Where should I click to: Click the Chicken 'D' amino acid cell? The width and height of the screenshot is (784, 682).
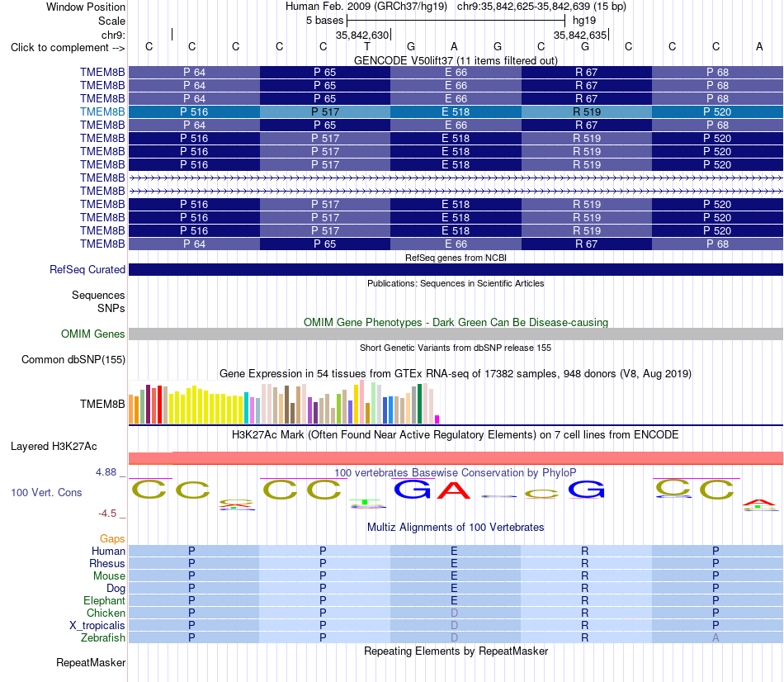pos(455,613)
